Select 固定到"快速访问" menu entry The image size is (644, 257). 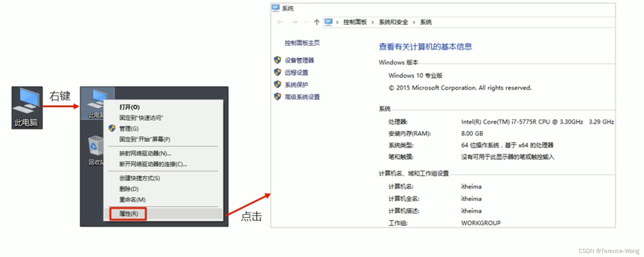141,118
